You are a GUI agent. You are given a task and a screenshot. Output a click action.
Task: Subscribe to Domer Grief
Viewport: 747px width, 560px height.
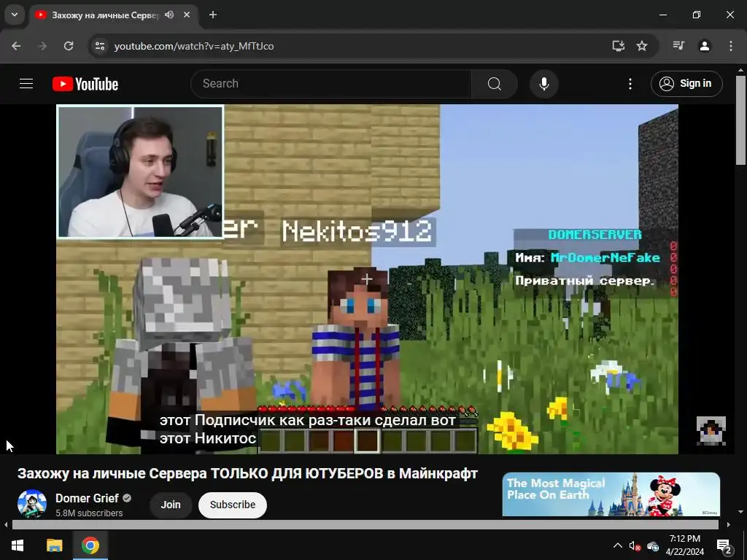tap(233, 505)
